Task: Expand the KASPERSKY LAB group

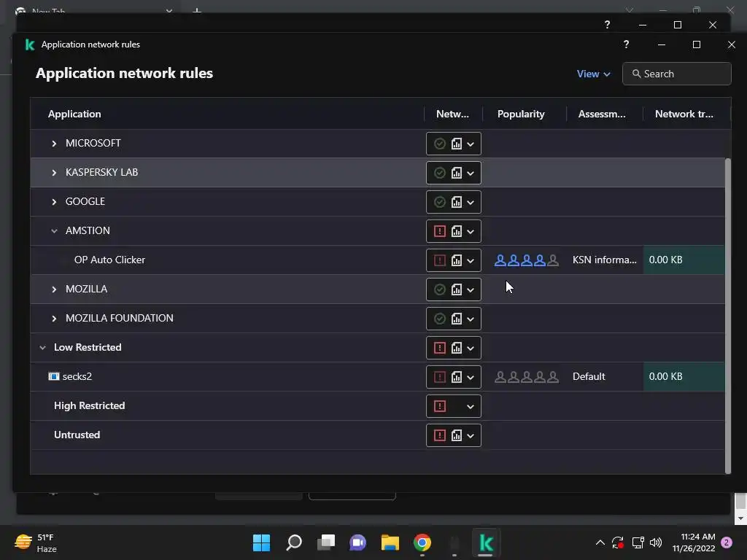Action: (54, 173)
